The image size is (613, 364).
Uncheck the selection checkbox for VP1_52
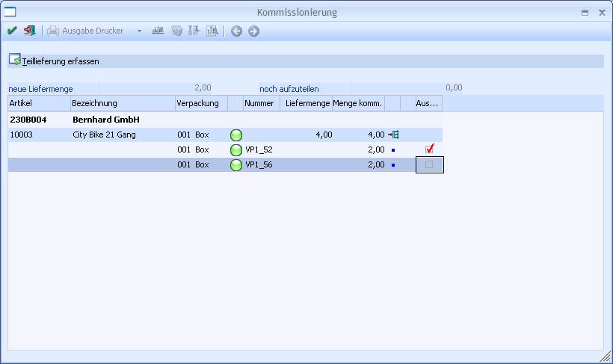429,149
